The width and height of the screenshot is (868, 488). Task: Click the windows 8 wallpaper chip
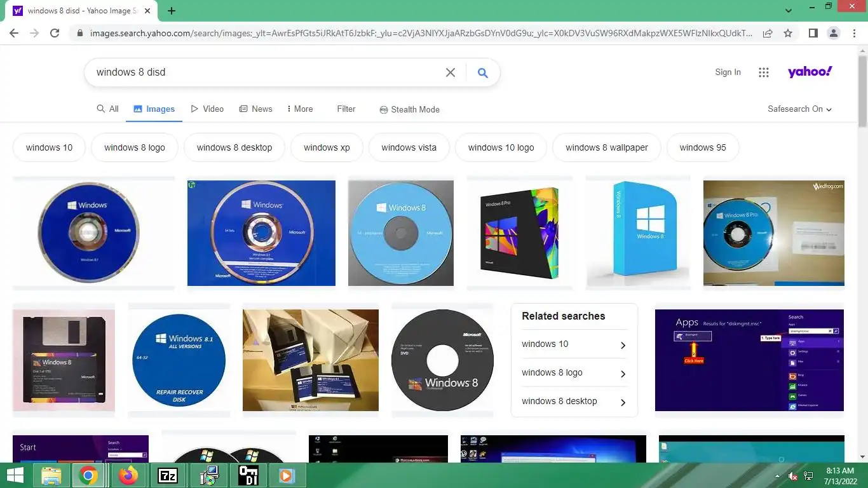[607, 147]
